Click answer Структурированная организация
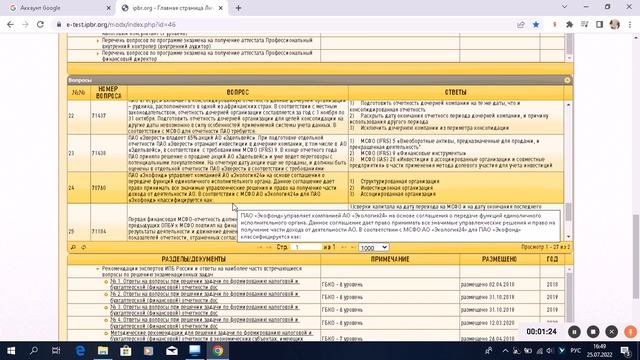640x360 pixels. tap(400, 181)
